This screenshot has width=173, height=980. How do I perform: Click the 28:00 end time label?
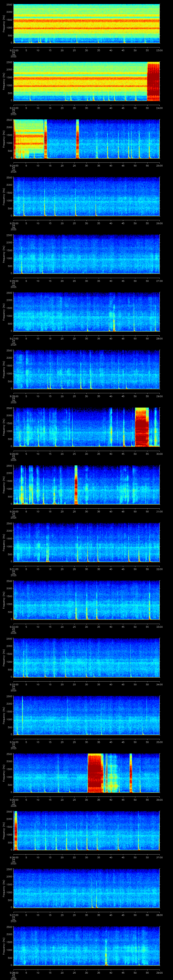pyautogui.click(x=159, y=339)
